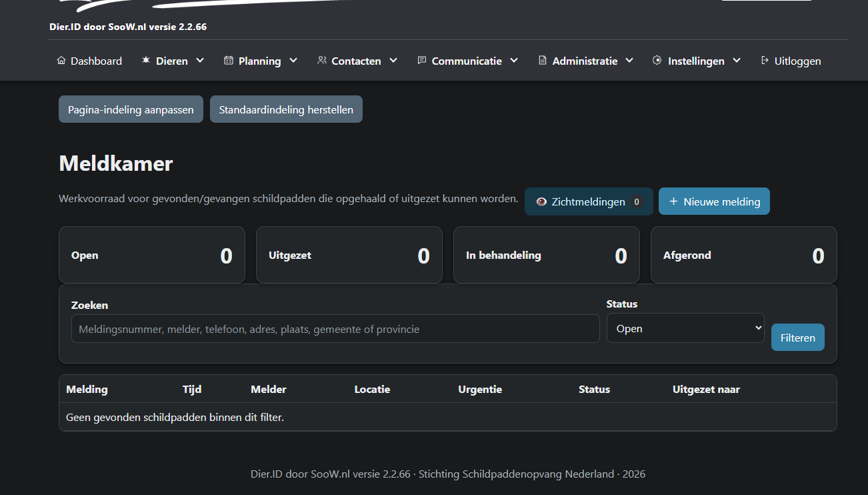Screen dimensions: 868x495
Task: Click the Afgerond counter card
Action: tap(744, 255)
